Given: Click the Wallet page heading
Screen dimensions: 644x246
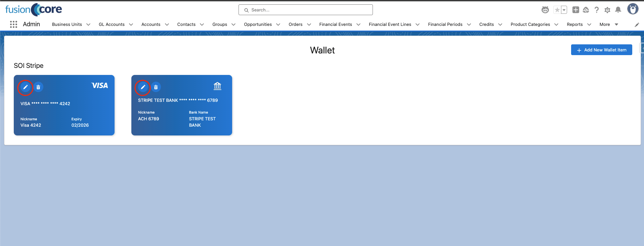Looking at the screenshot, I should tap(323, 50).
